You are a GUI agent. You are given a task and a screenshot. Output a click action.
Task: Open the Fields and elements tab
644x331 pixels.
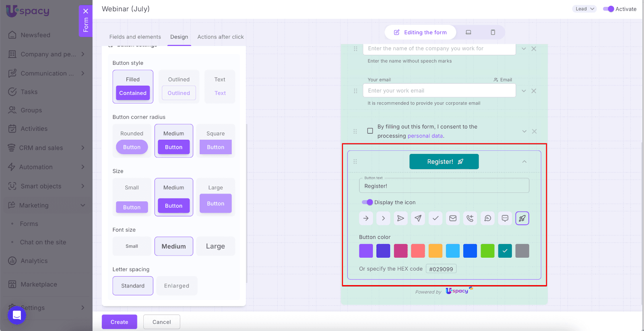[135, 37]
